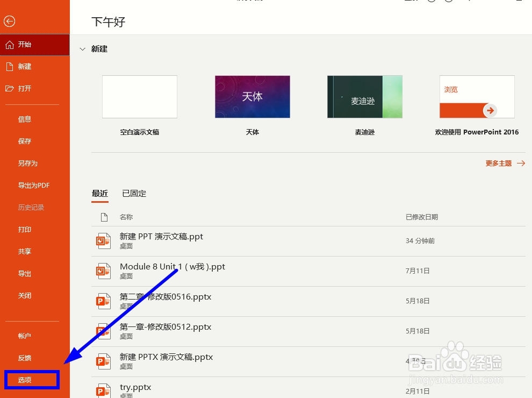Viewport: 532px width, 398px height.
Task: Click the 7月11日 date entry
Action: (418, 271)
